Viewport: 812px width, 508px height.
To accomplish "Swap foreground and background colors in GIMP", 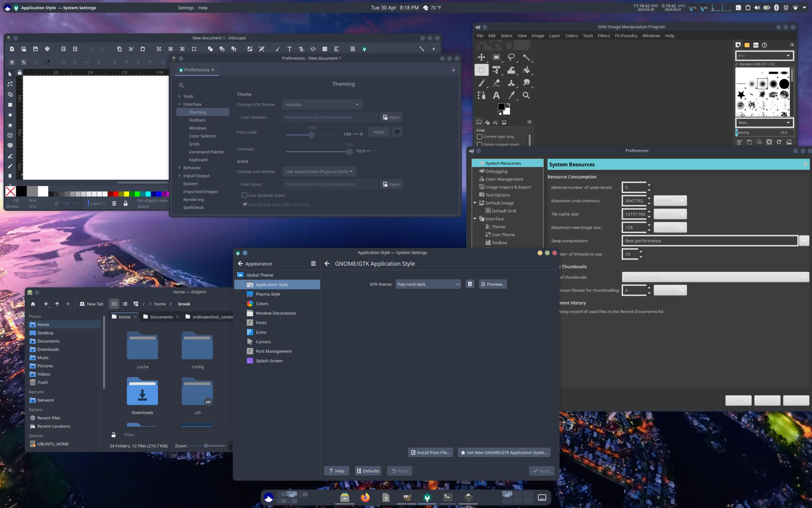I will point(508,105).
